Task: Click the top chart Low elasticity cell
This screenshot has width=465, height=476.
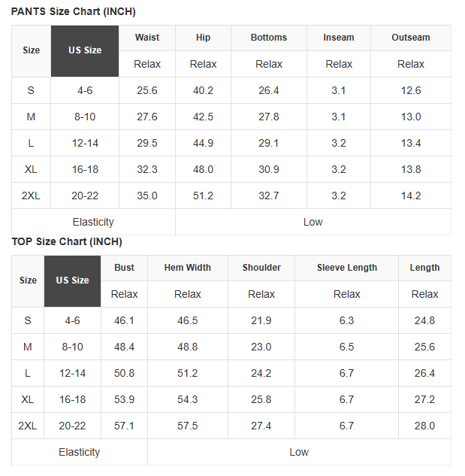Action: [299, 453]
